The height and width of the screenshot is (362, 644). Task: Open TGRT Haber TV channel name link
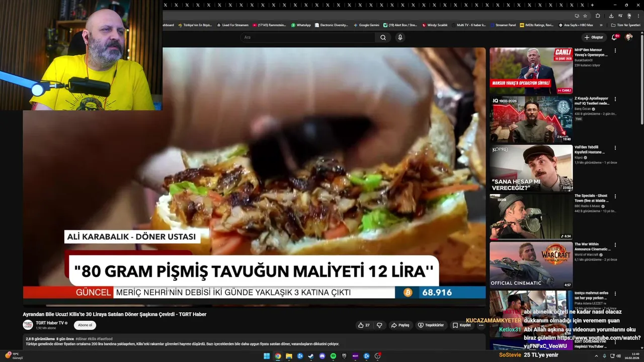pos(50,323)
